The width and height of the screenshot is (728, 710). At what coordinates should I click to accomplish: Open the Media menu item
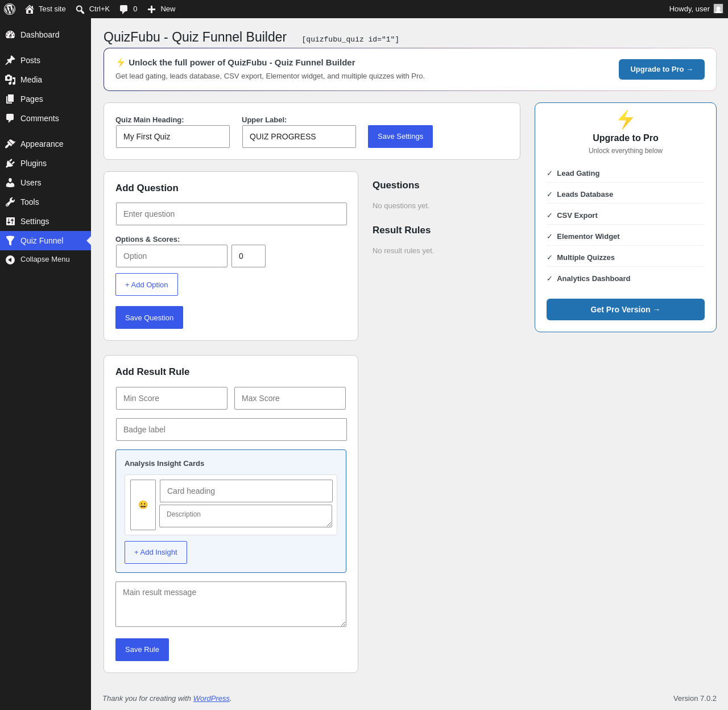pos(45,80)
